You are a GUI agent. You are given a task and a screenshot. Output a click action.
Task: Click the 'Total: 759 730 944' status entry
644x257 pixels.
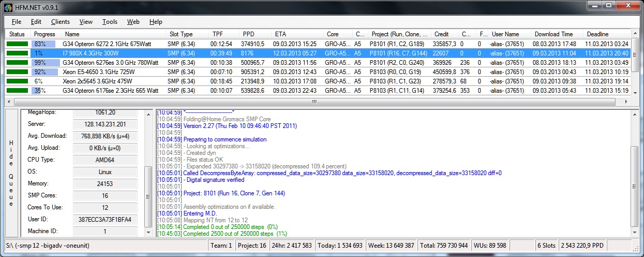(444, 246)
